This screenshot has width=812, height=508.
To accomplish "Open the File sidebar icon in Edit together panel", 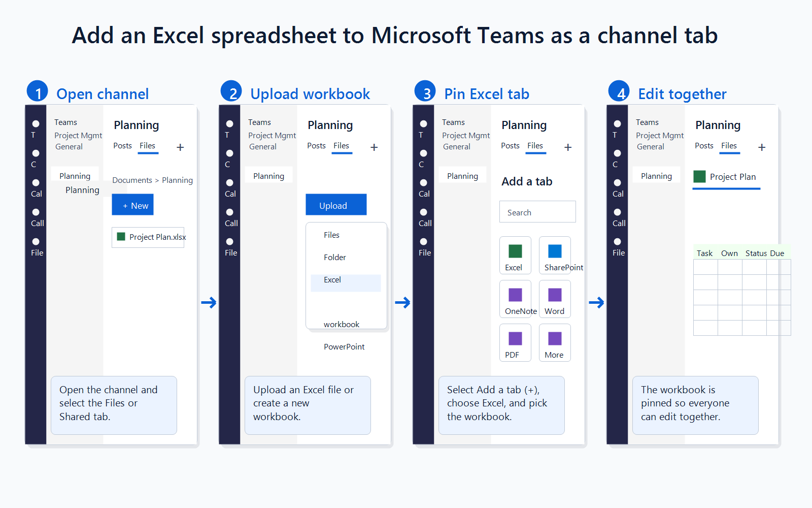I will tap(618, 242).
